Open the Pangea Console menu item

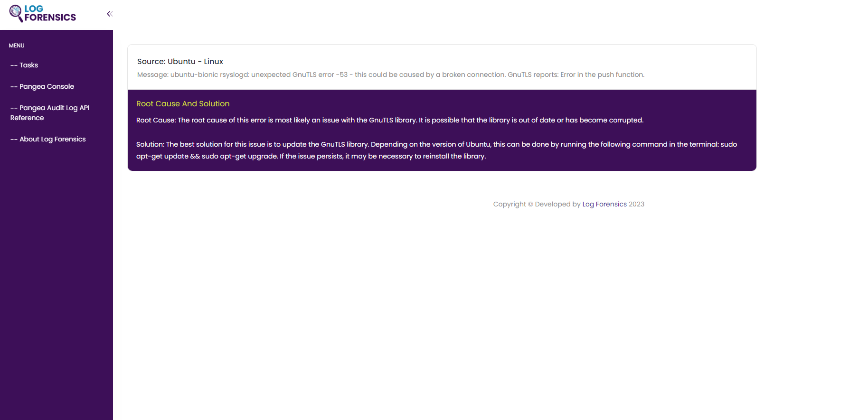[42, 86]
